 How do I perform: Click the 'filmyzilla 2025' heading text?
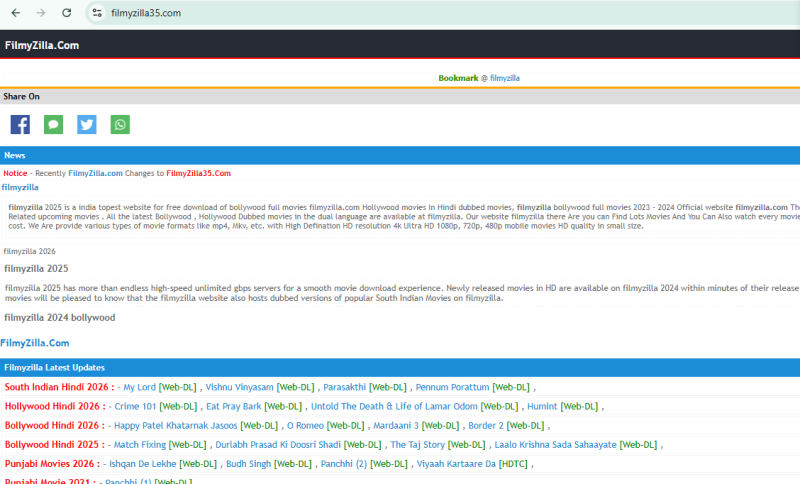click(x=36, y=268)
